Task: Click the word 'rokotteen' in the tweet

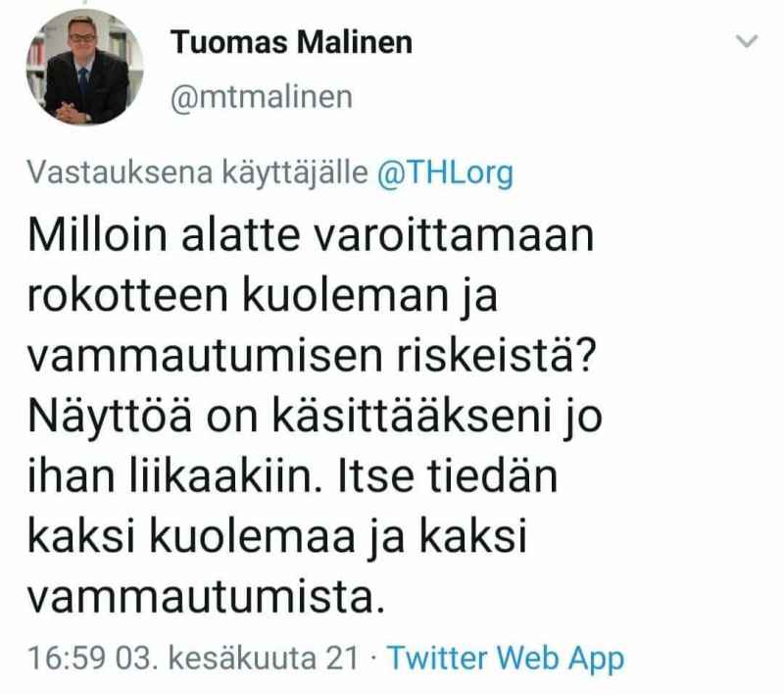Action: [127, 295]
